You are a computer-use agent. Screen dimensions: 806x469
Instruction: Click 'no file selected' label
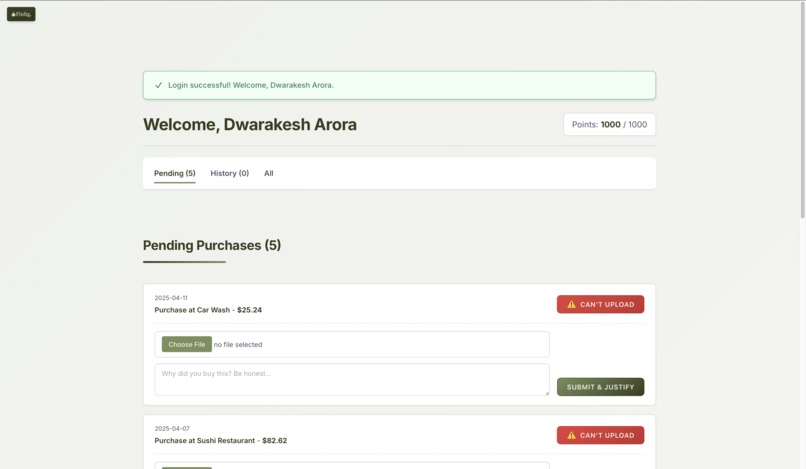(238, 345)
